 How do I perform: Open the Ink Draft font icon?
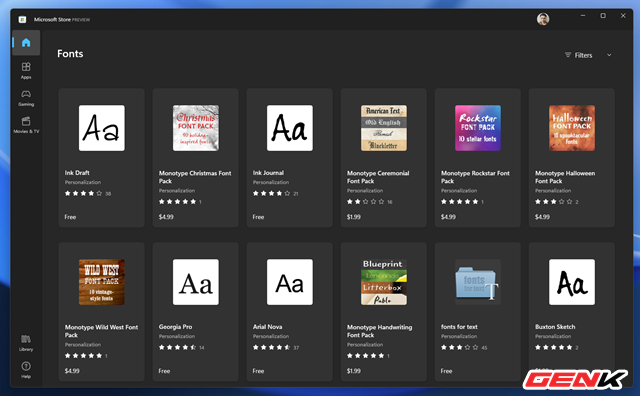[102, 128]
